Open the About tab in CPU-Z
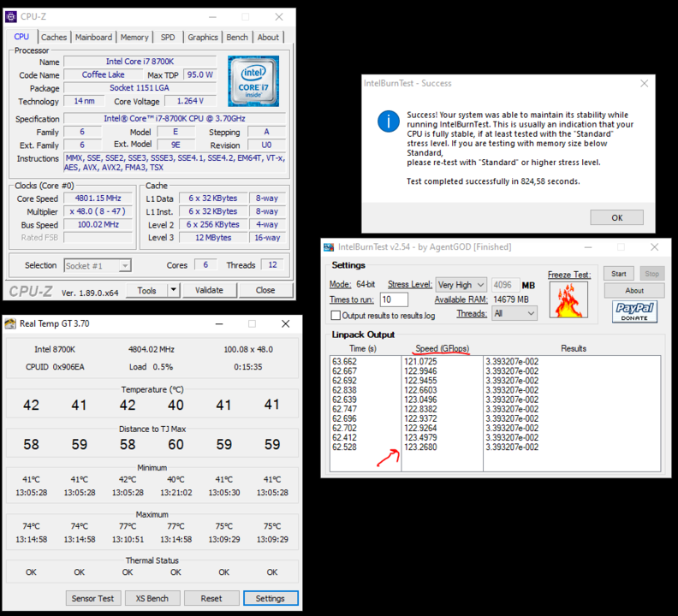The image size is (678, 616). 268,37
